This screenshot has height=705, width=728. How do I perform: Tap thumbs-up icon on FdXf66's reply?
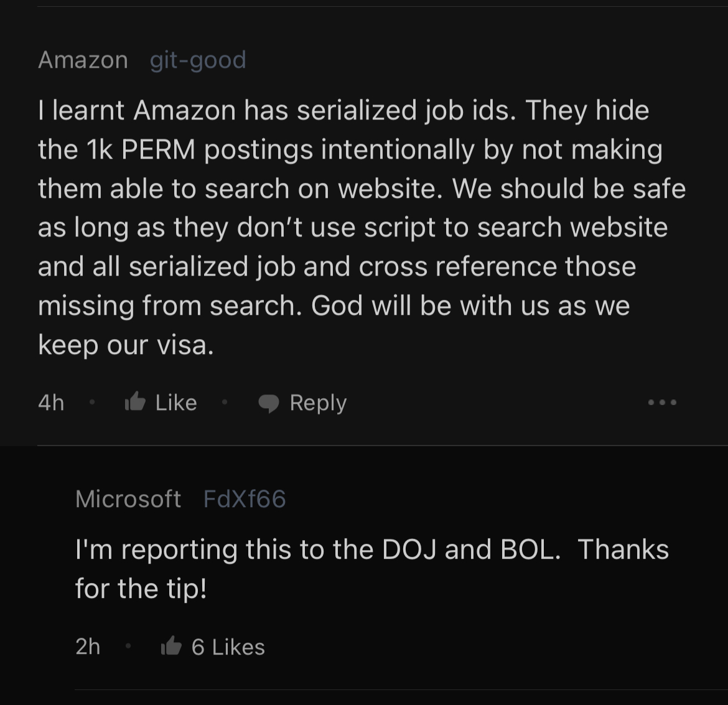click(x=171, y=647)
